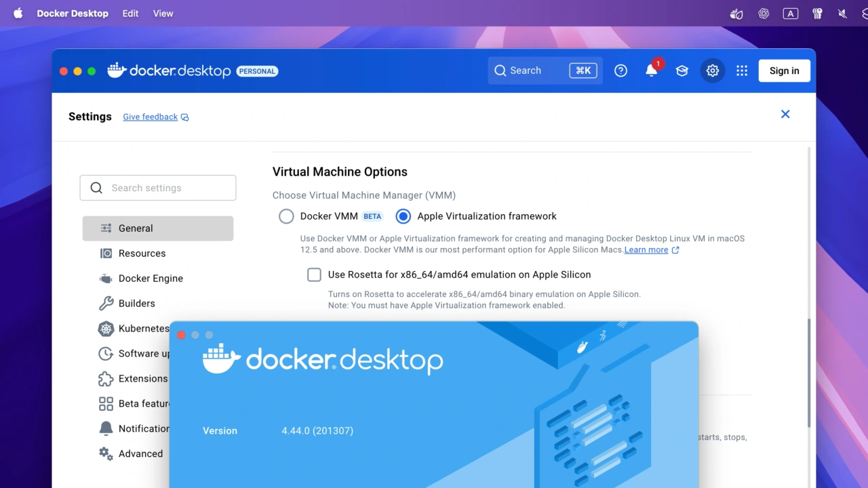This screenshot has height=488, width=868.
Task: Enable Use Rosetta for x86_64/amd64 emulation checkbox
Action: tap(314, 274)
